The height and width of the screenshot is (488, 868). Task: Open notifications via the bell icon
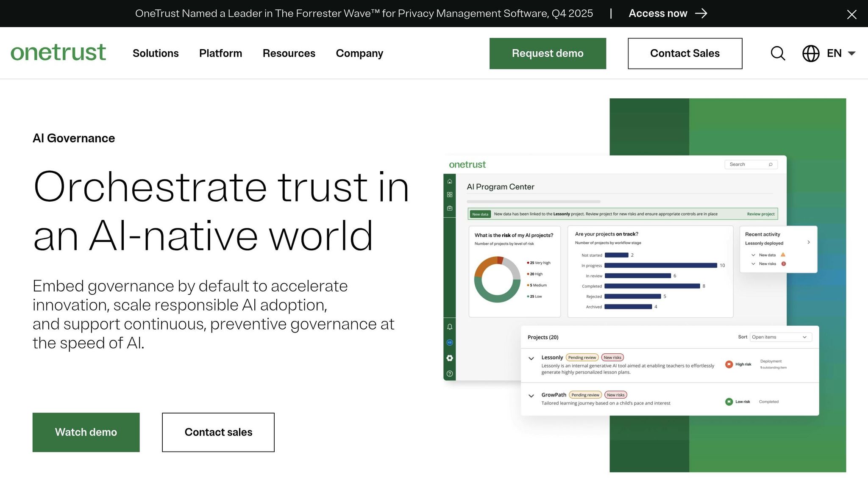449,327
